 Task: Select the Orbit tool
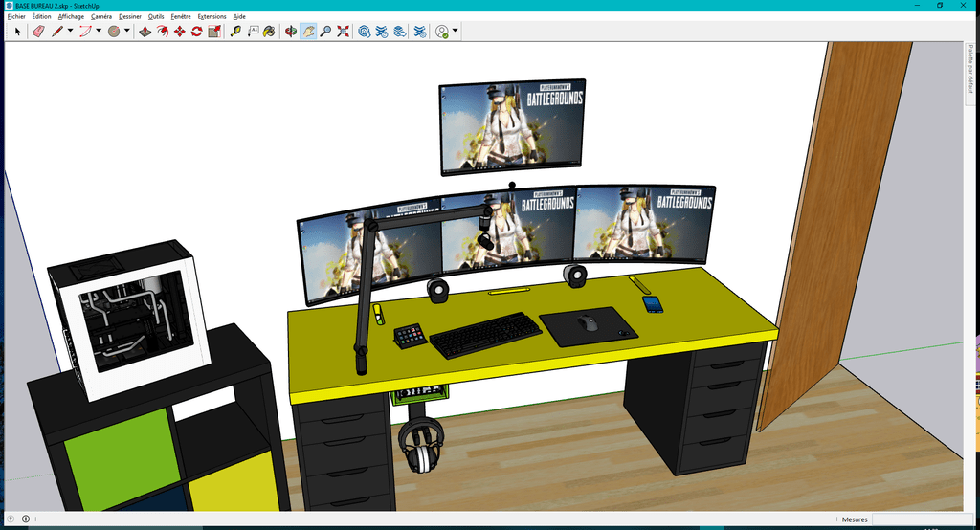point(291,31)
